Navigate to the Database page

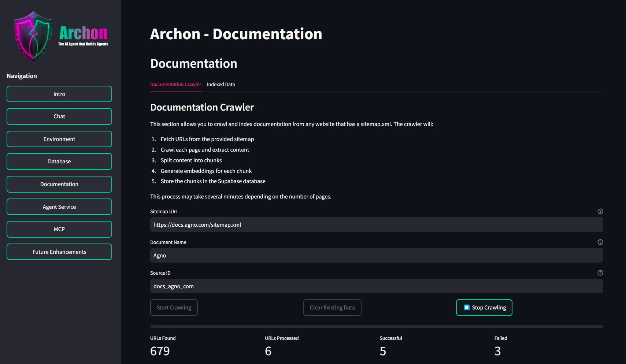59,161
